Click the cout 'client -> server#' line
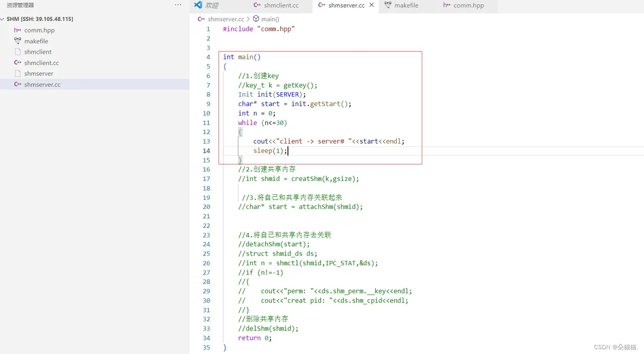The image size is (644, 354). point(329,141)
